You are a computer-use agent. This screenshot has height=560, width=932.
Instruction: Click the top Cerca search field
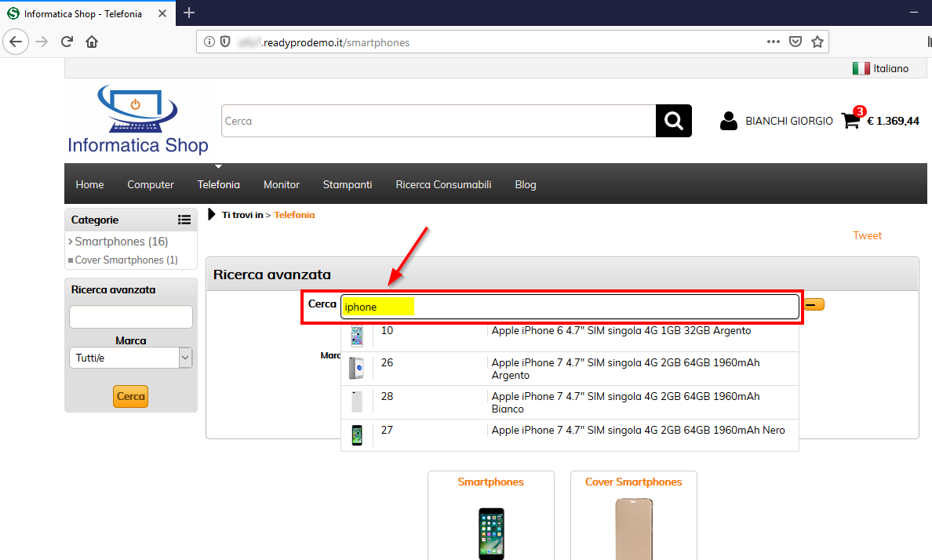pos(439,121)
